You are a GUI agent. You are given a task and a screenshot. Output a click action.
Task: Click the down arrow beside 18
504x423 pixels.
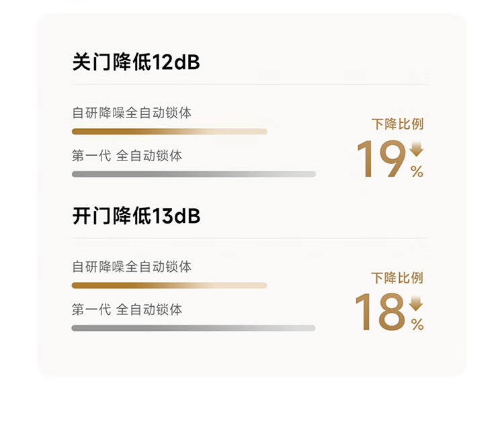click(417, 303)
